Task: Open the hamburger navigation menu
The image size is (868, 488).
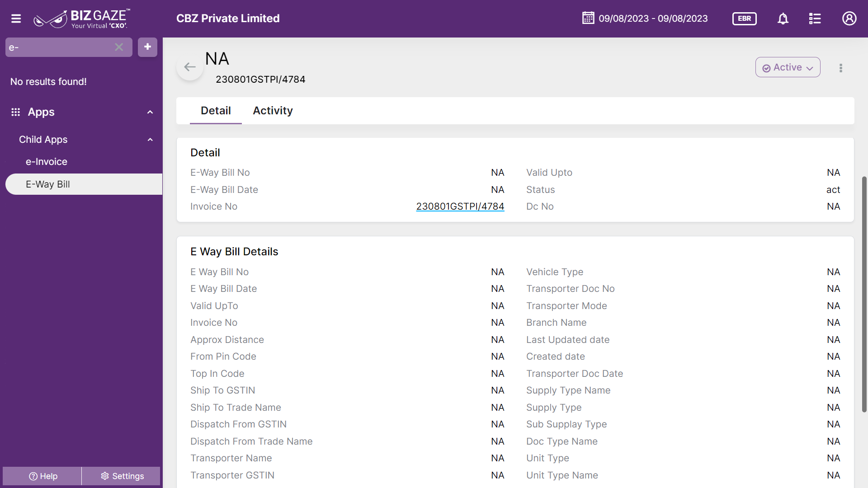Action: (16, 19)
